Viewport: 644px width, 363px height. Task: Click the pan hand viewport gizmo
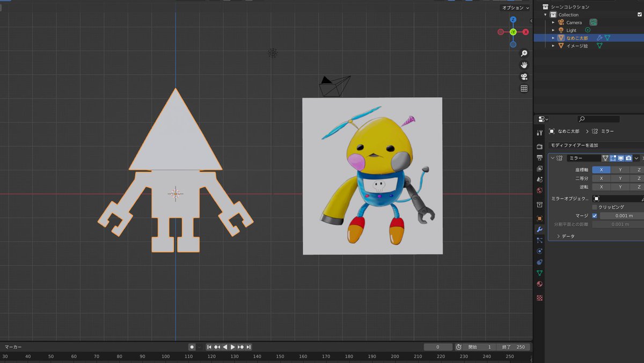524,65
